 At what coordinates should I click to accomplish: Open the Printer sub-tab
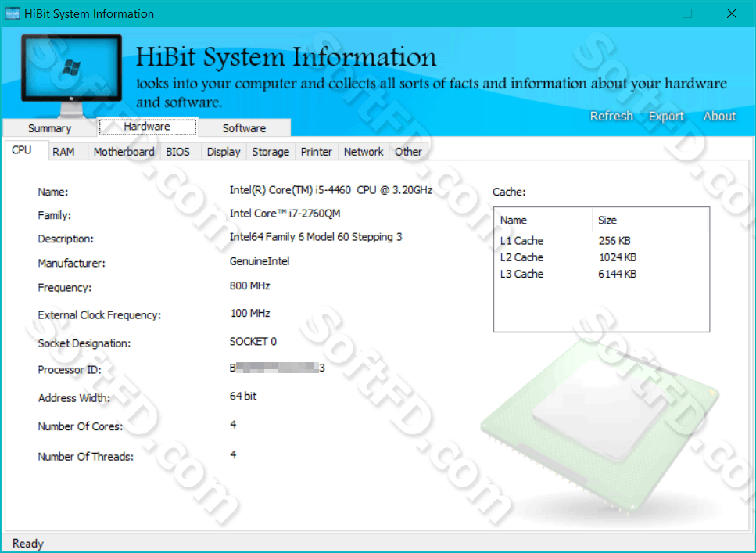tap(317, 152)
